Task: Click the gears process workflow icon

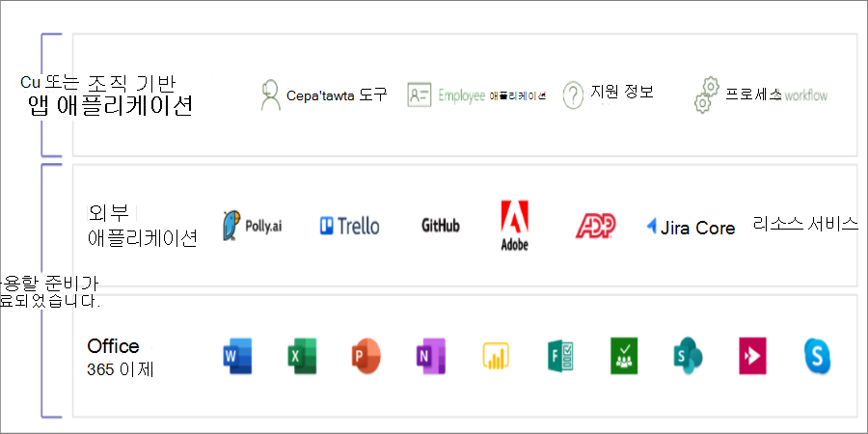Action: coord(706,95)
